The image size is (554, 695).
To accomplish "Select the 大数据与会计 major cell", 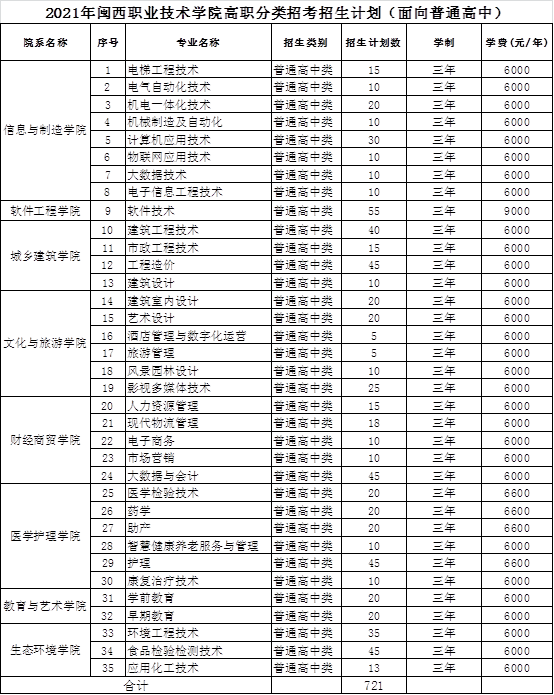I will [x=198, y=476].
